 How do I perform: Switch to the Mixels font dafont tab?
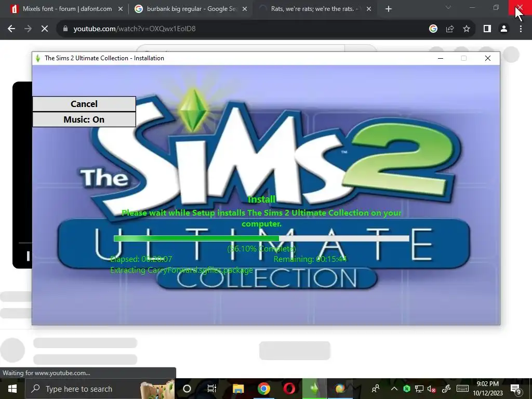coord(67,9)
